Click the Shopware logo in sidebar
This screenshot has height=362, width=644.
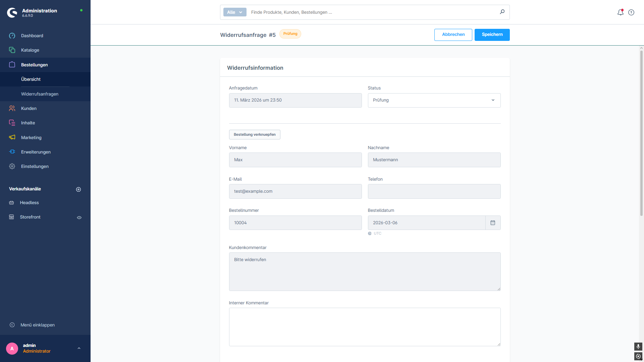click(12, 13)
